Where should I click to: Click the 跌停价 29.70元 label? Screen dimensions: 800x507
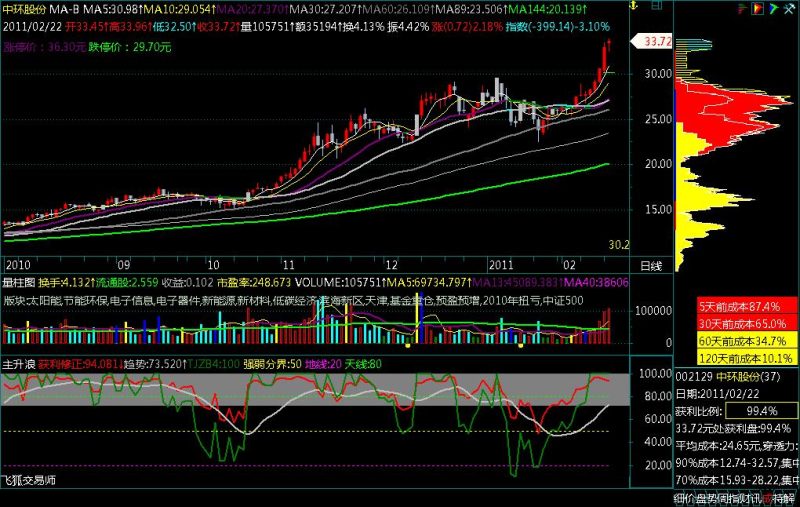(130, 47)
